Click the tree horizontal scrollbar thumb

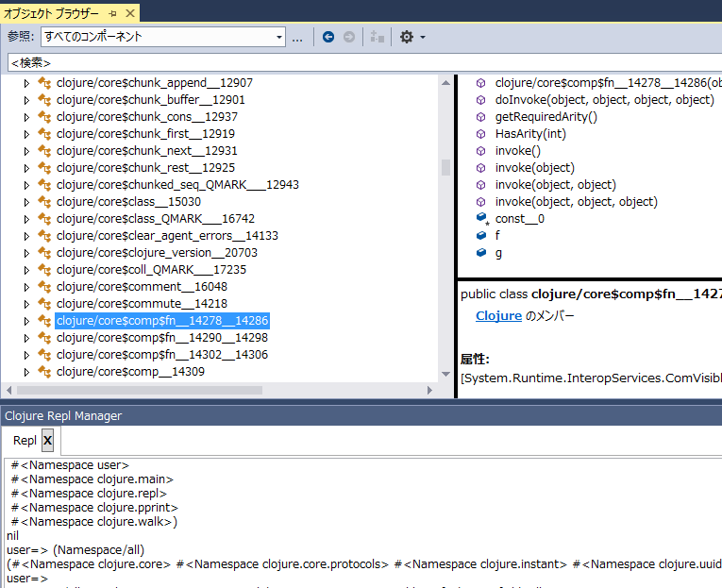pos(140,391)
